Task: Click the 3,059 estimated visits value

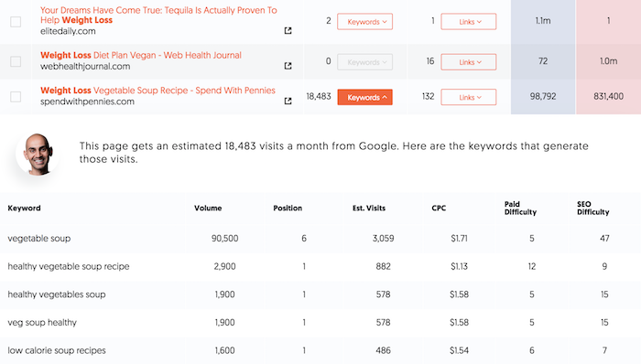Action: (383, 239)
